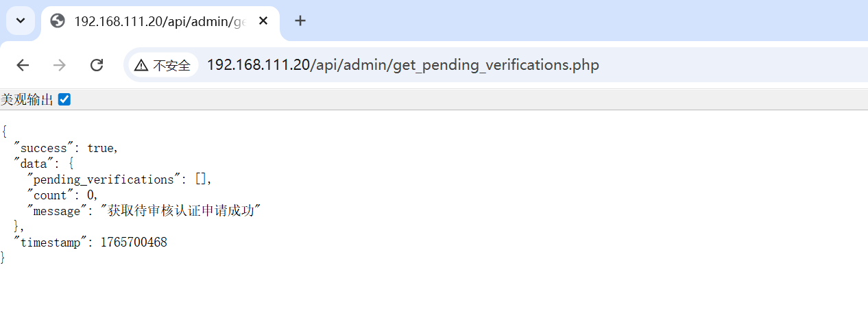Click the 美观输出 label text
Viewport: 868px width, 311px height.
click(27, 100)
